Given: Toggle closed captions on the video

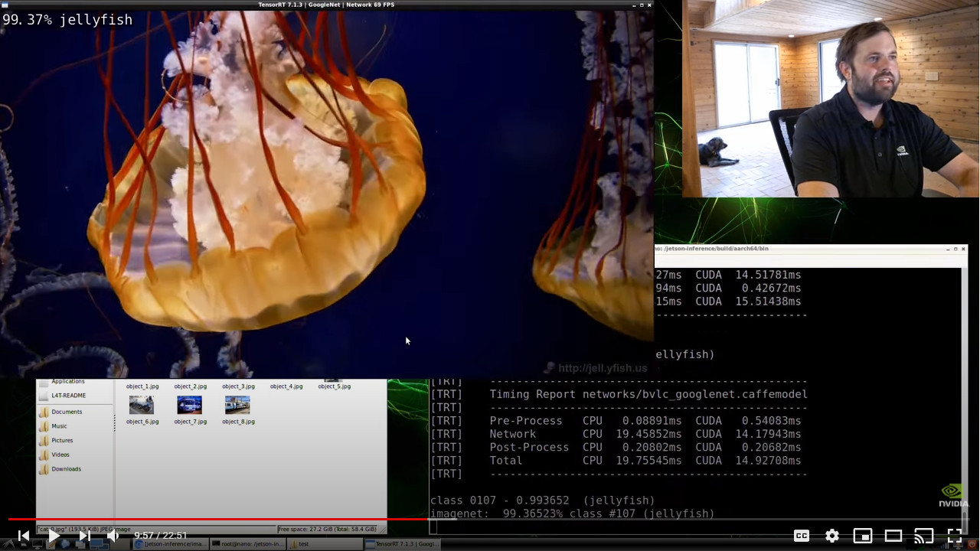Looking at the screenshot, I should (802, 536).
